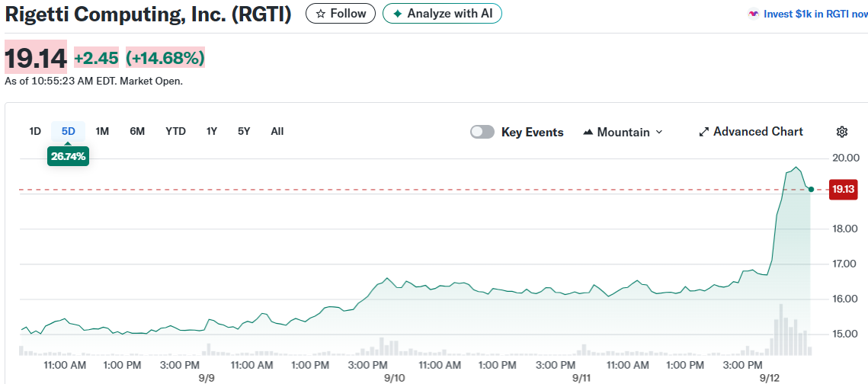Switch chart to 6M range
The height and width of the screenshot is (384, 868).
(137, 131)
